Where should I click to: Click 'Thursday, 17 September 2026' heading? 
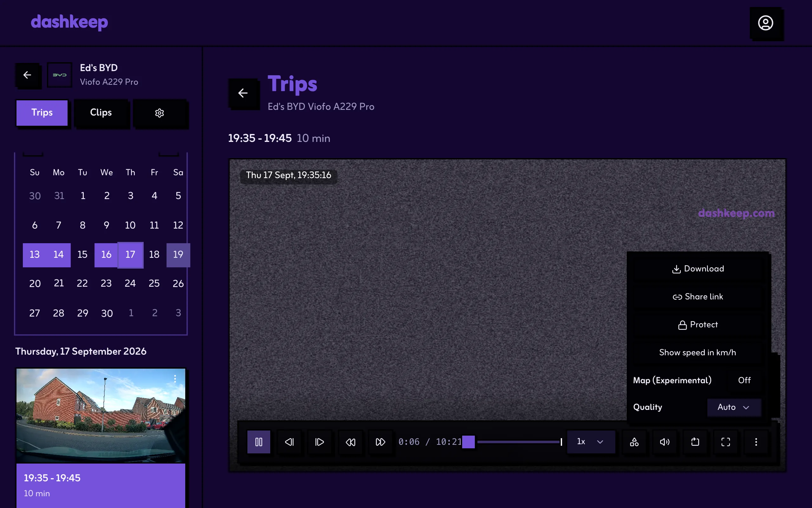click(x=81, y=351)
